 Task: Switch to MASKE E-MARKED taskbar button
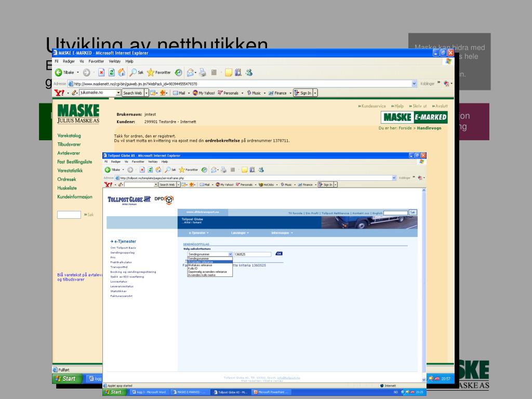click(x=189, y=392)
